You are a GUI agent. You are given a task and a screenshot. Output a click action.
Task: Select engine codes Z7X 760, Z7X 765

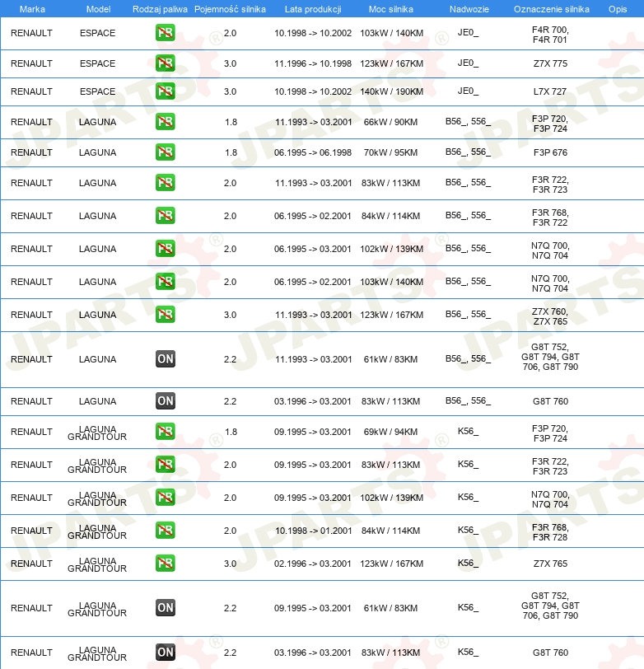(550, 316)
